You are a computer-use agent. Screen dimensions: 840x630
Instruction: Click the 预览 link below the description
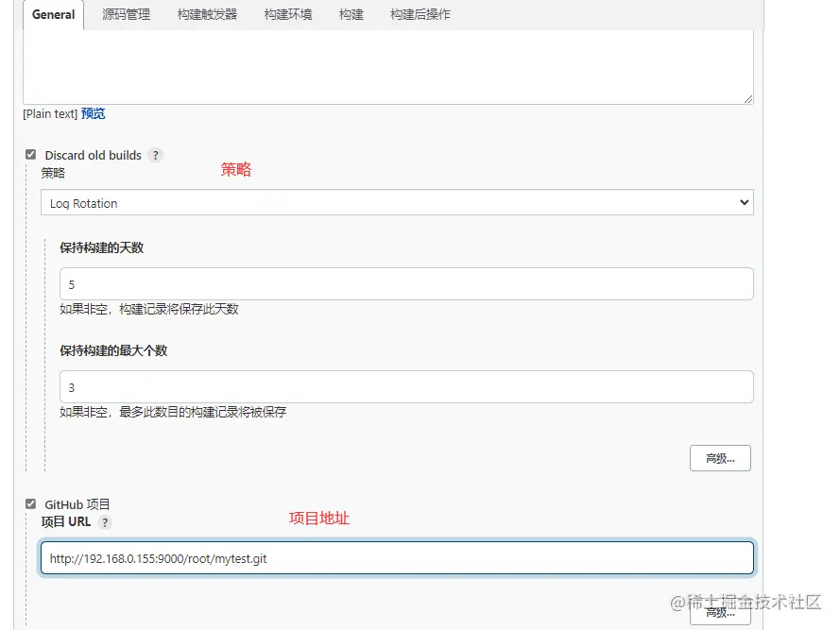click(x=93, y=113)
